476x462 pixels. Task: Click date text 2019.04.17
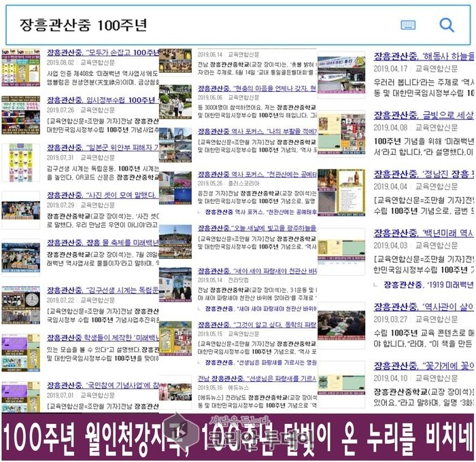390,69
